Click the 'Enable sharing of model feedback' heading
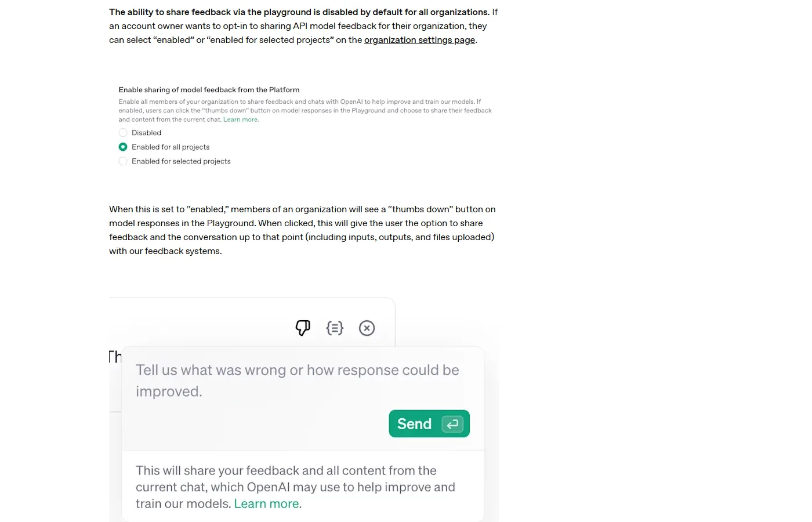 [x=209, y=90]
